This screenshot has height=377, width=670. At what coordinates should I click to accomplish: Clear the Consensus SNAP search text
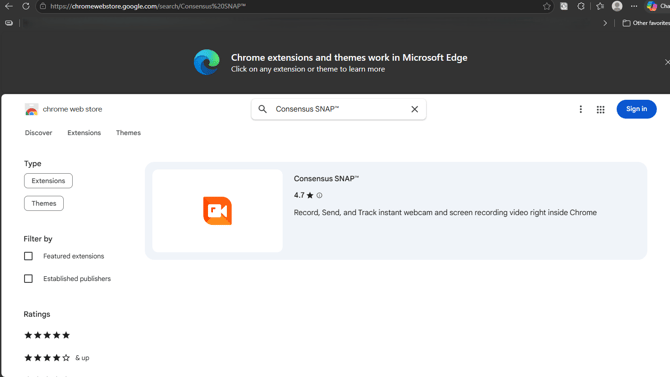click(x=414, y=109)
